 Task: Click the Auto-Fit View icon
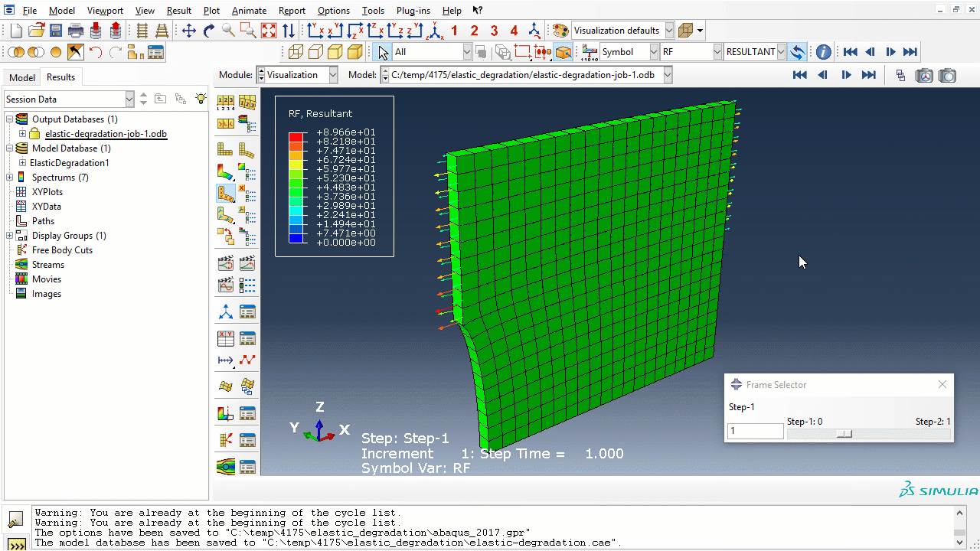[269, 31]
